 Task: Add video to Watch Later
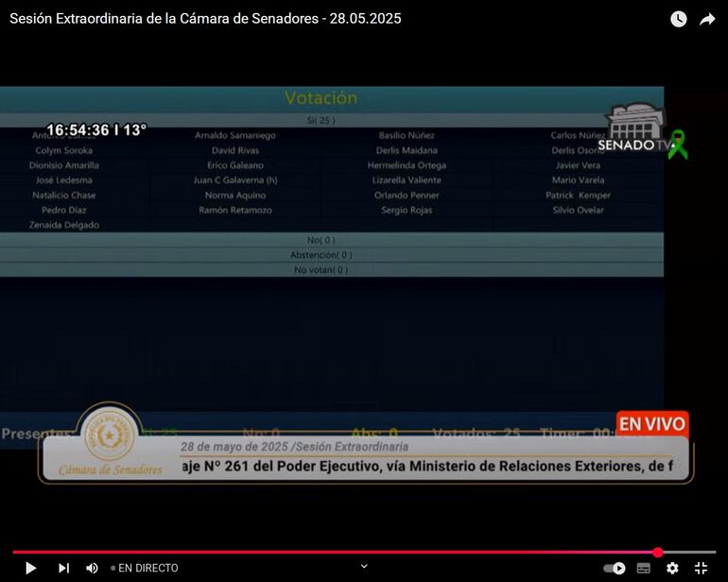[678, 19]
